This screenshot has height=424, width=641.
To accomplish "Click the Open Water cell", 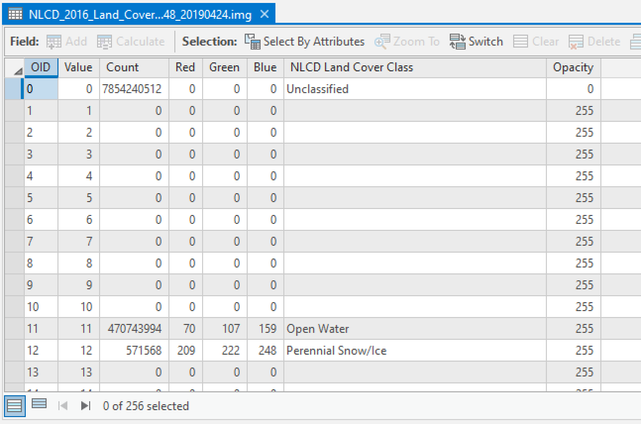I will pyautogui.click(x=415, y=329).
